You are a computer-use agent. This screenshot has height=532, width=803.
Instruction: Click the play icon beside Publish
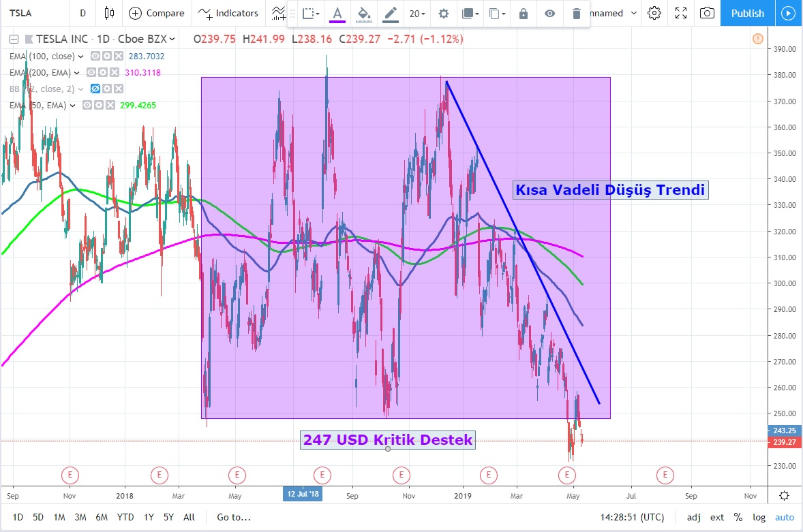pyautogui.click(x=789, y=14)
